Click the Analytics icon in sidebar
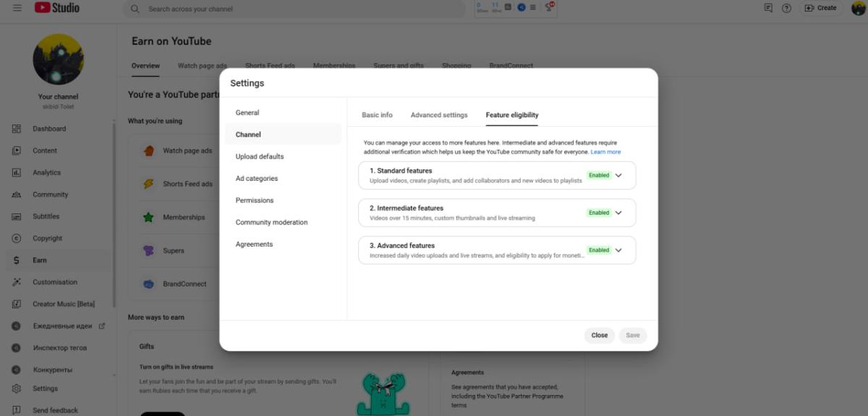This screenshot has height=416, width=868. pyautogui.click(x=17, y=172)
